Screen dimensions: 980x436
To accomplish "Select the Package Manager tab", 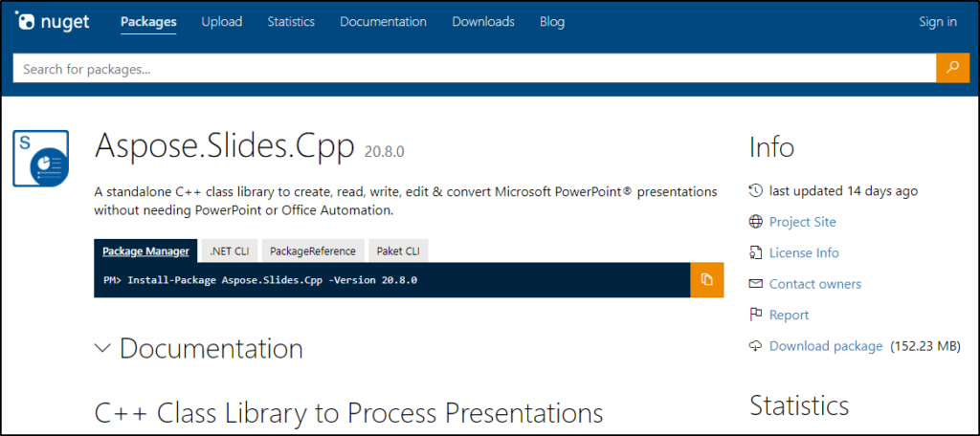I will click(145, 251).
